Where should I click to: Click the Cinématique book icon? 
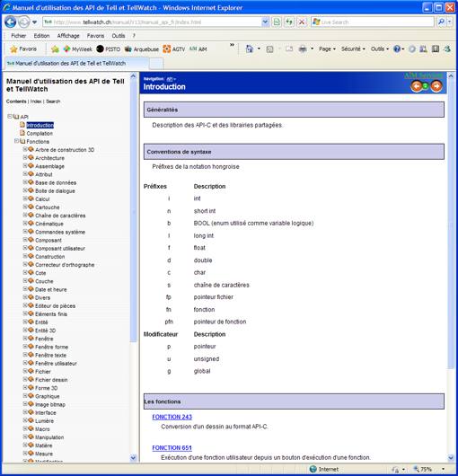point(31,223)
